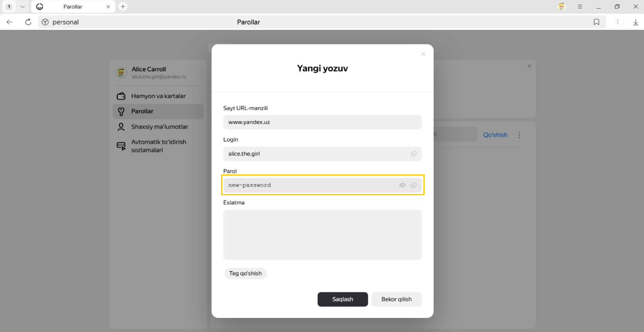Image resolution: width=644 pixels, height=332 pixels.
Task: Copy the password icon in Parol field
Action: pyautogui.click(x=413, y=185)
